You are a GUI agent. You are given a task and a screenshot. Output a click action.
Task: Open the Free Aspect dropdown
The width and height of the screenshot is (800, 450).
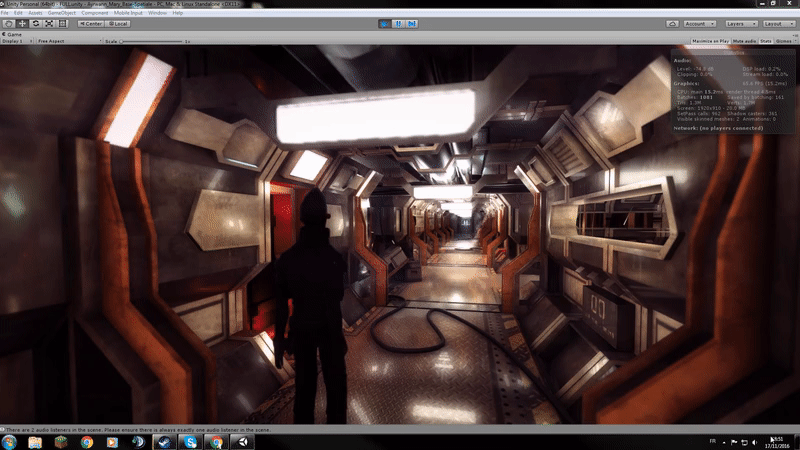pos(69,41)
